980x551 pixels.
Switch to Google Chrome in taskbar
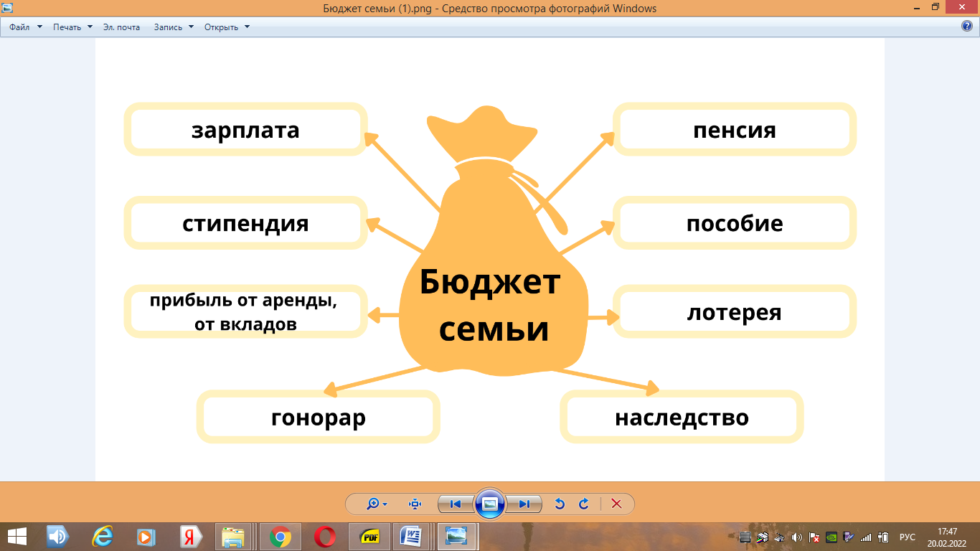pos(280,537)
